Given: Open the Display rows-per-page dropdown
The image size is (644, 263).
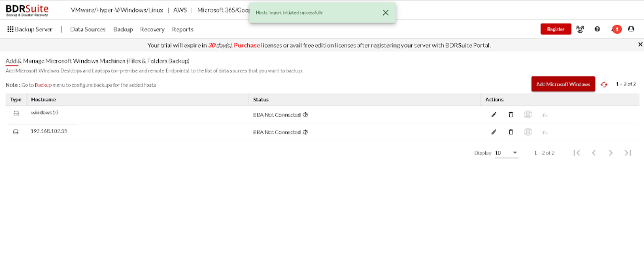Looking at the screenshot, I should (x=507, y=153).
